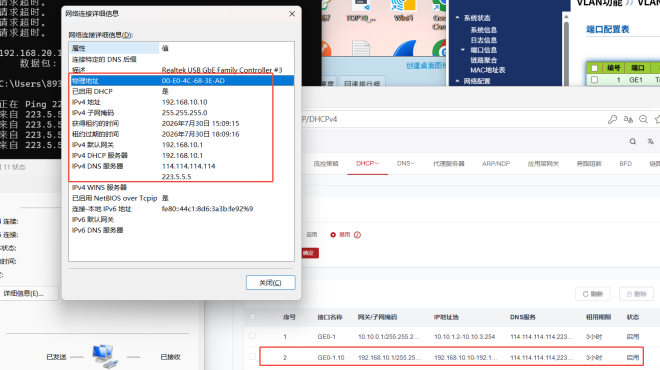Open 系统信息 in switch sidebar
The height and width of the screenshot is (370, 660).
coord(484,30)
